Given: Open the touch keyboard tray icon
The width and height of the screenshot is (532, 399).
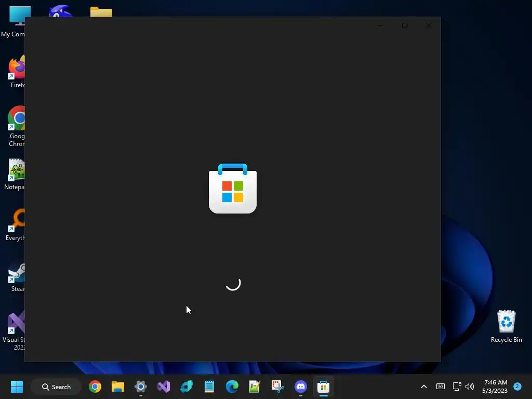Looking at the screenshot, I should click(x=441, y=387).
